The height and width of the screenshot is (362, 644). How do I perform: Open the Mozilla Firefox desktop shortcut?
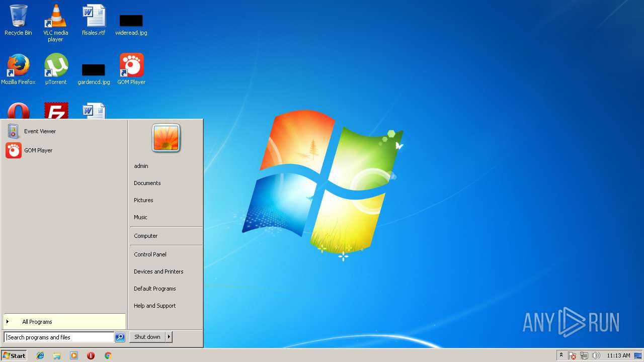(x=18, y=69)
